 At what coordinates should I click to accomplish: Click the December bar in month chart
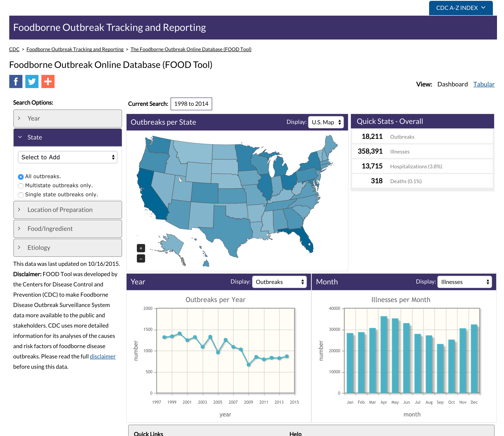pos(474,359)
